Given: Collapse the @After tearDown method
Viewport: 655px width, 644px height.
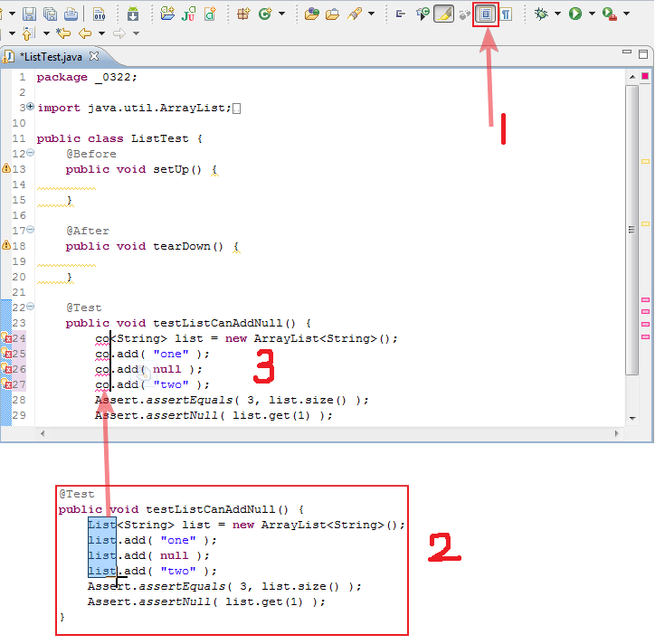Looking at the screenshot, I should (31, 229).
